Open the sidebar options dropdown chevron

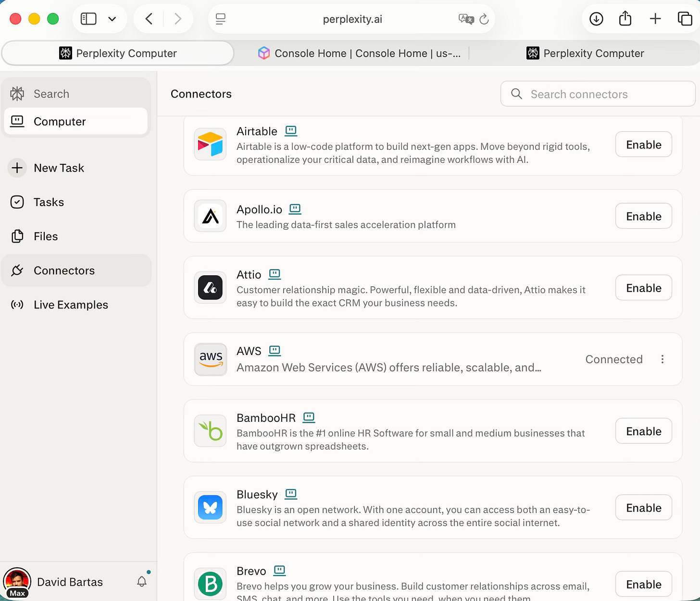[x=112, y=19]
